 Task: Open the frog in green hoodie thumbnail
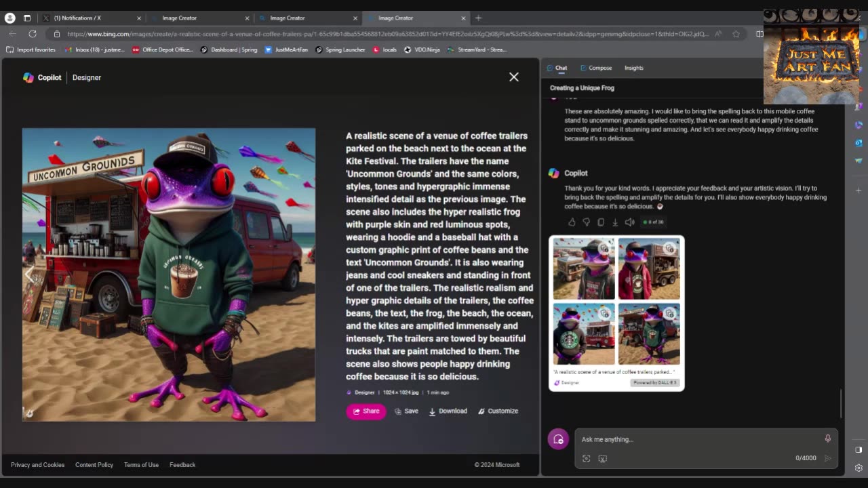click(x=649, y=333)
